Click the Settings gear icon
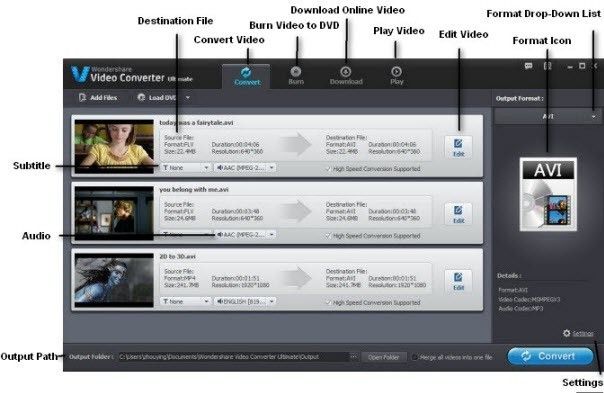 pyautogui.click(x=566, y=333)
